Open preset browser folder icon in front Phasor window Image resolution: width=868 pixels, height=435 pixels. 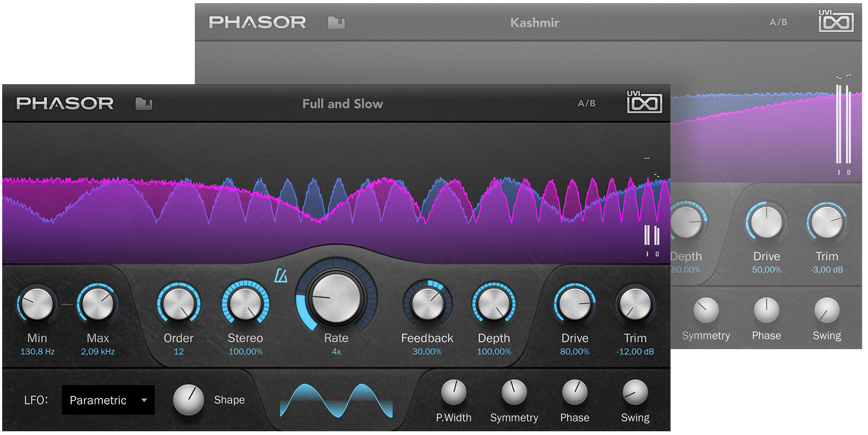(143, 104)
